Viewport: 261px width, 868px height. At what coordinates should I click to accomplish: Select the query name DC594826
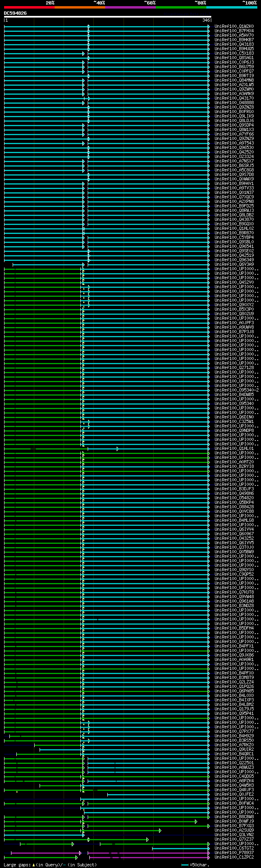[x=15, y=13]
